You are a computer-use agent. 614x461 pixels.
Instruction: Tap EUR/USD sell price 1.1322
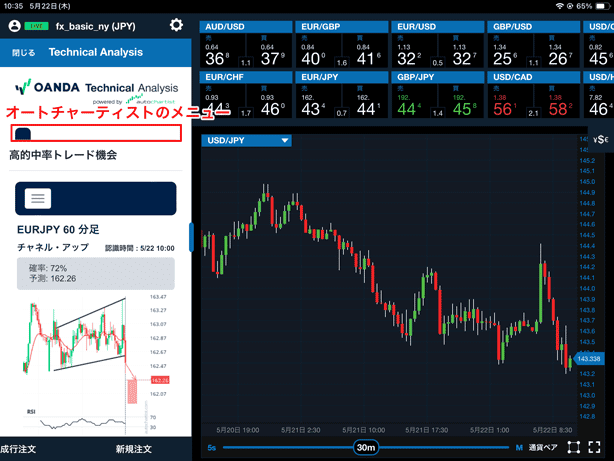click(x=410, y=55)
